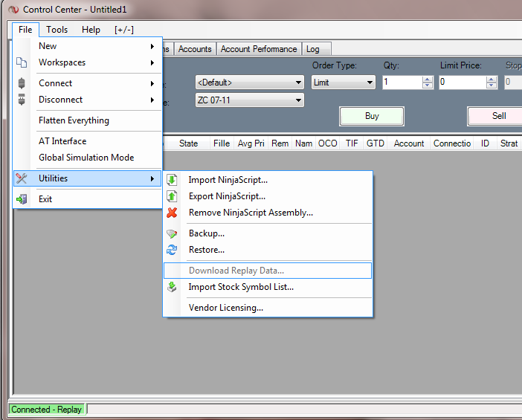This screenshot has height=420, width=522.
Task: Click the Exit door icon
Action: point(22,199)
